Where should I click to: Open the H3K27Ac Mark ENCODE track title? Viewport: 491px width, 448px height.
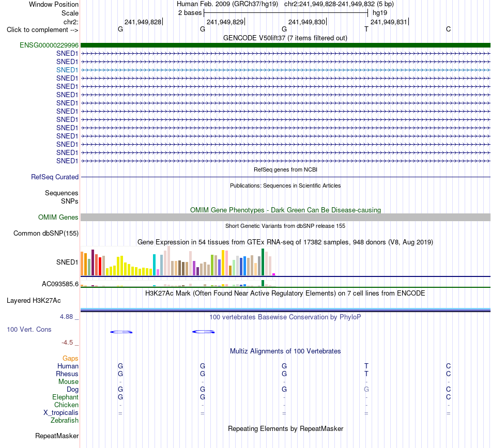click(285, 293)
